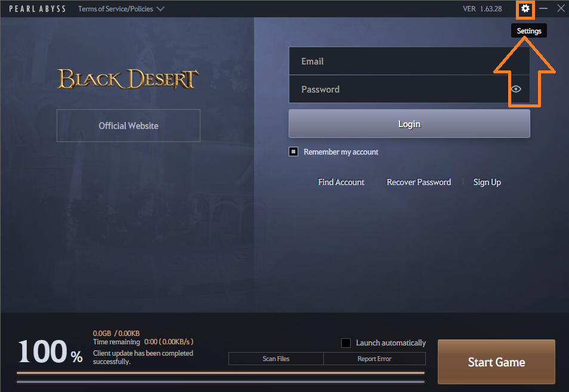The height and width of the screenshot is (392, 569).
Task: Click the 0.0GB / 0.00KB text
Action: pyautogui.click(x=116, y=333)
